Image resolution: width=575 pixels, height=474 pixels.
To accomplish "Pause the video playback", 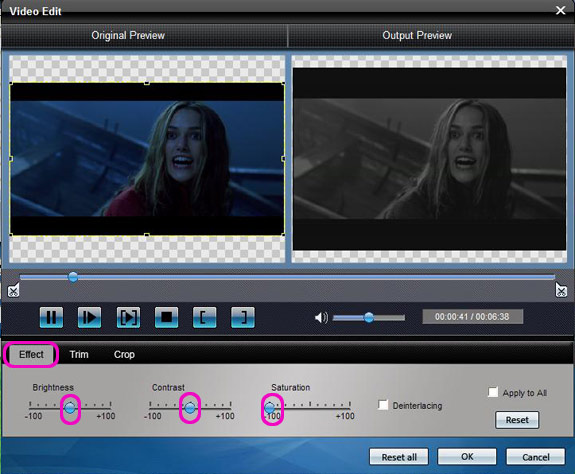I will coord(51,317).
